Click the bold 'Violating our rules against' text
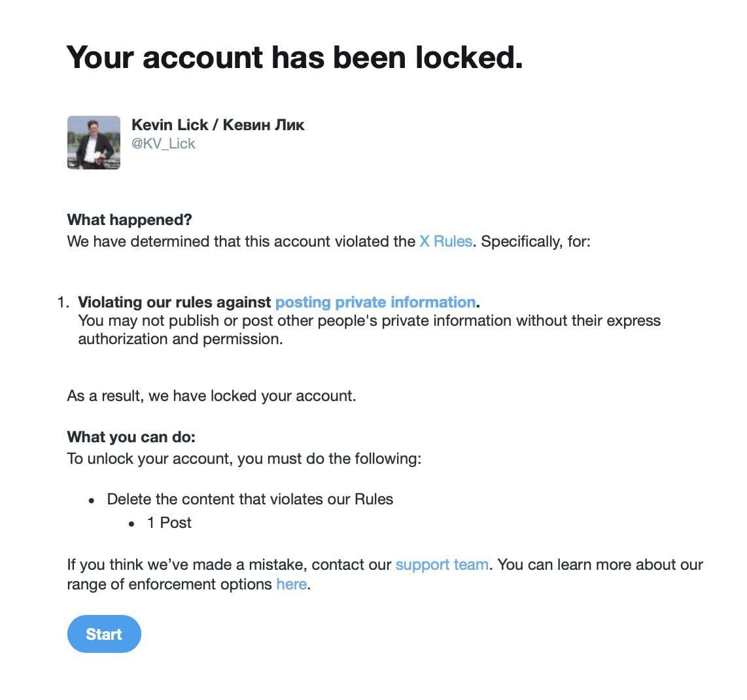Viewport: 747px width, 700px height. pyautogui.click(x=175, y=302)
